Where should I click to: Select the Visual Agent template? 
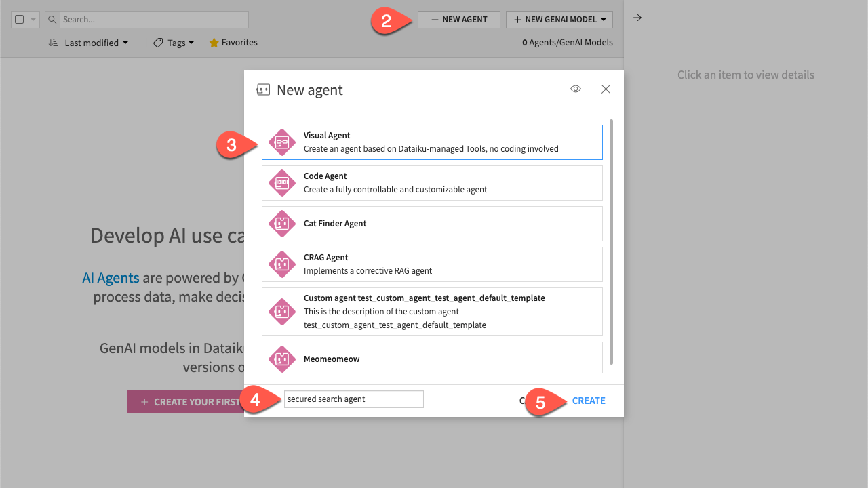coord(432,142)
